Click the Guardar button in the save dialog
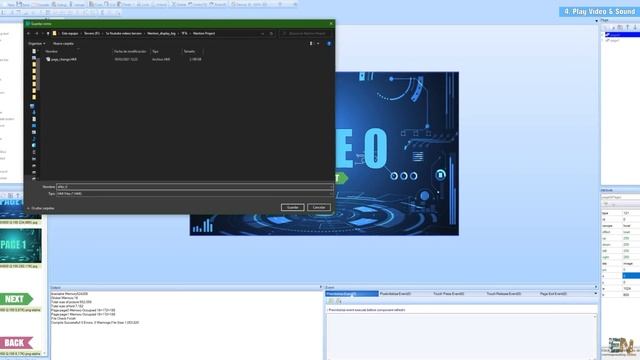640x360 pixels. (x=293, y=207)
